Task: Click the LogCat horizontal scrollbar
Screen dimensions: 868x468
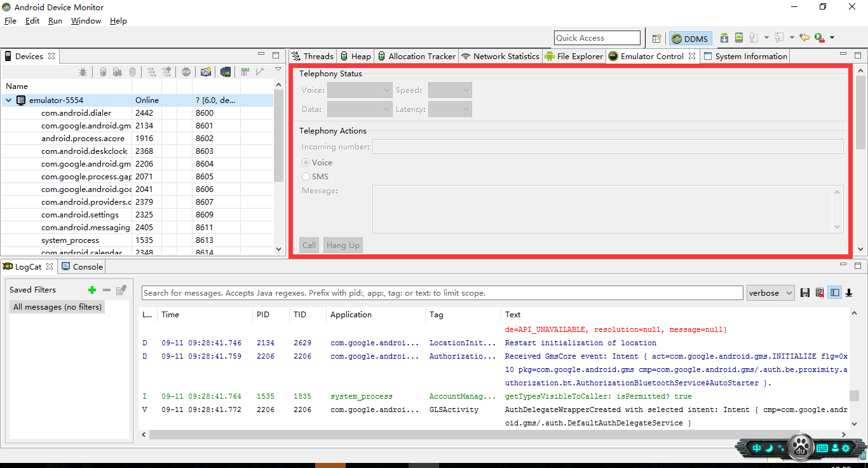Action: coord(494,435)
